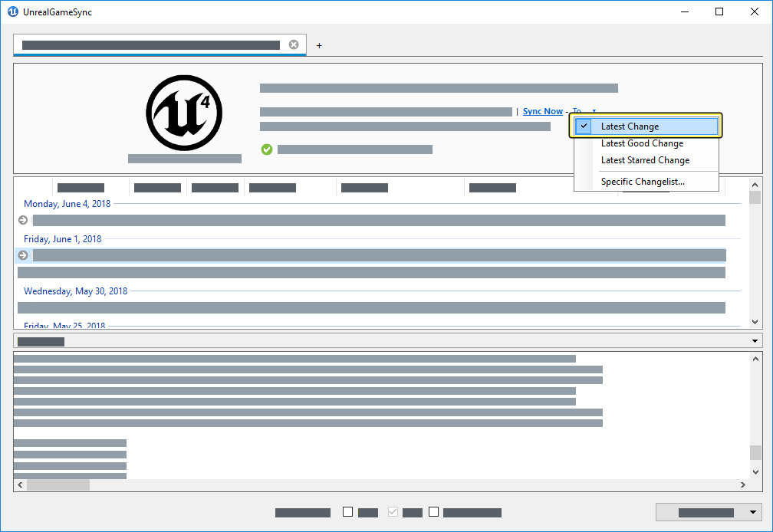Maximize the UnrealGameSync window

[x=719, y=11]
